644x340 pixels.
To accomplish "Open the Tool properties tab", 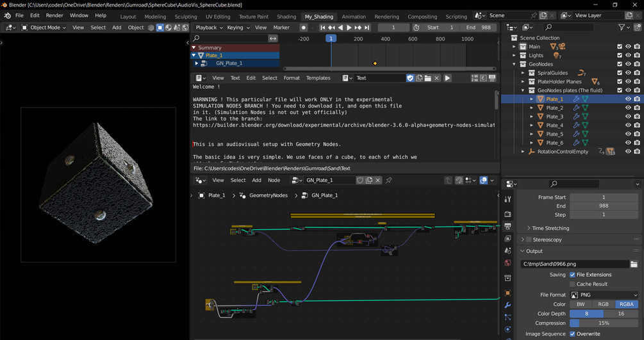I will coord(508,199).
